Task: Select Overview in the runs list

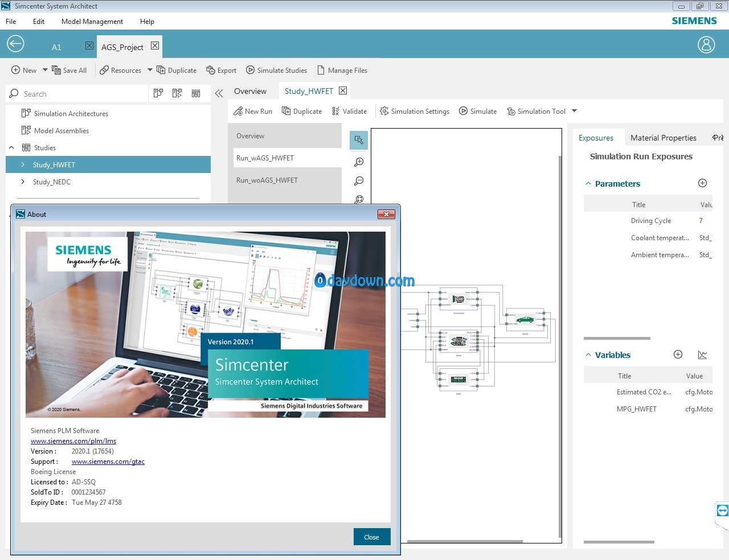Action: (285, 135)
